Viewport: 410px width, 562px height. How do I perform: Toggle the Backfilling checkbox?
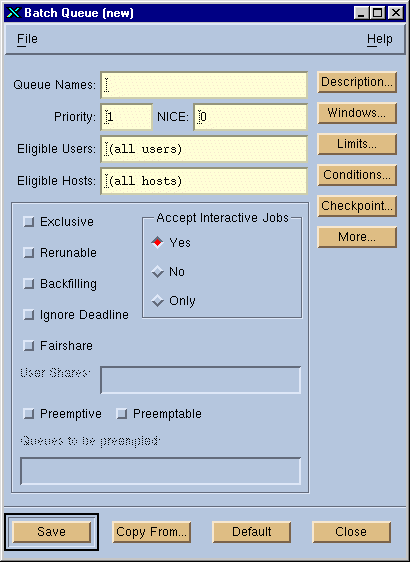28,284
